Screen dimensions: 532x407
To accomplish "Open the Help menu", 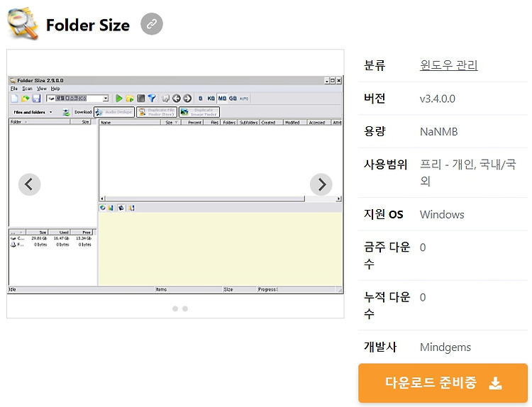I will (55, 89).
